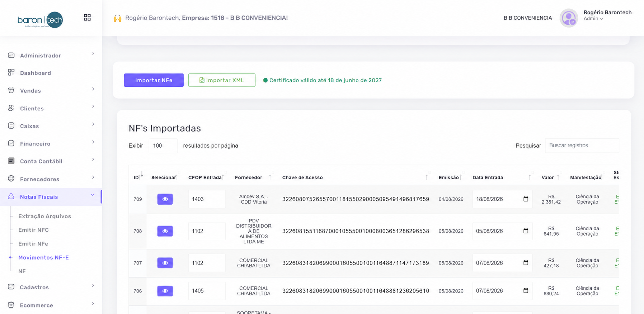Click value R$ 427,18
Image resolution: width=644 pixels, height=314 pixels.
pos(551,263)
